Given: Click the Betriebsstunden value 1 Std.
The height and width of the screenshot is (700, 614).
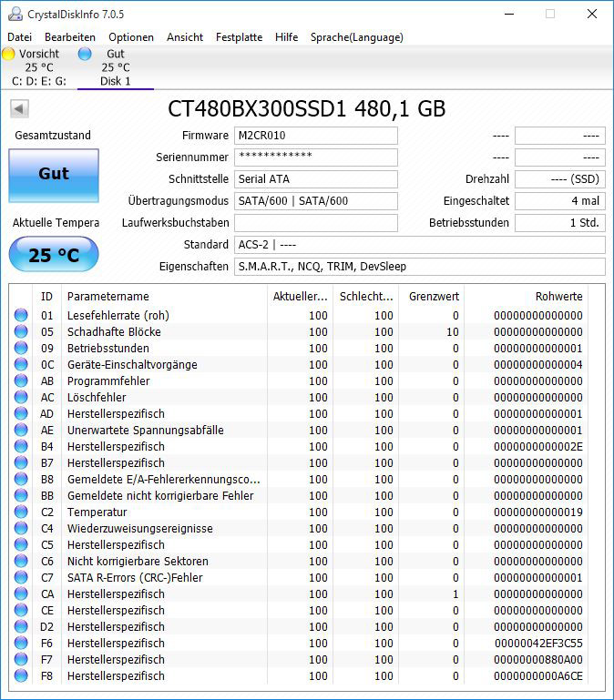Looking at the screenshot, I should pos(560,223).
